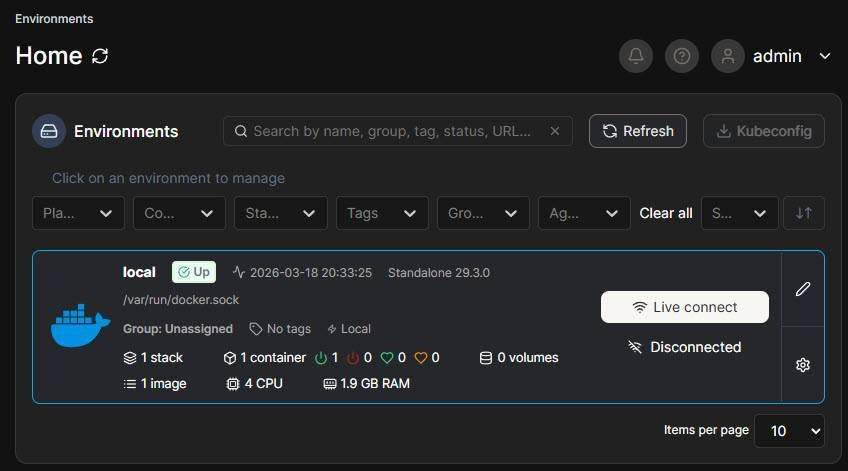Click the red stopped containers power icon
This screenshot has width=848, height=471.
pos(353,358)
